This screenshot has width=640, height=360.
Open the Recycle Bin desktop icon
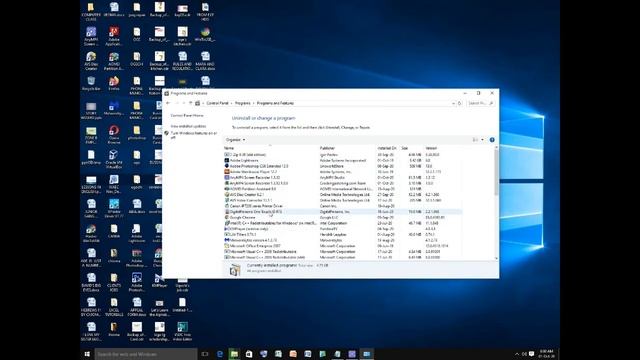coord(91,83)
